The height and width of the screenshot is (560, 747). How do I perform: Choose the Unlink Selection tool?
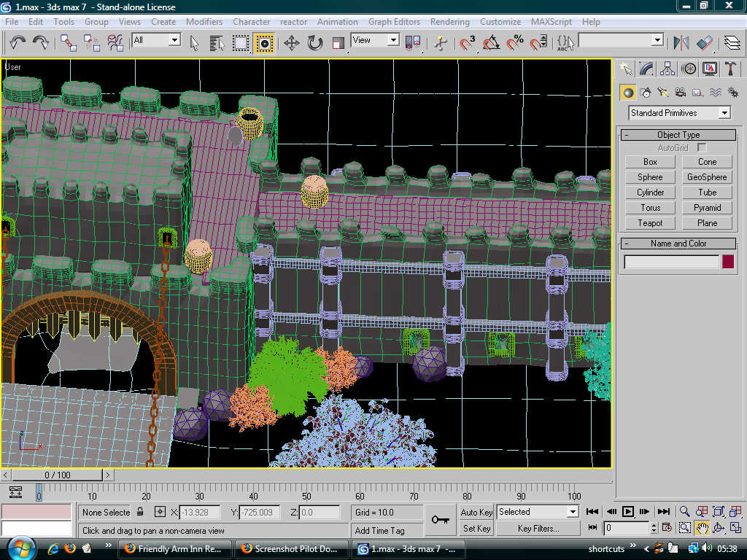[x=91, y=43]
